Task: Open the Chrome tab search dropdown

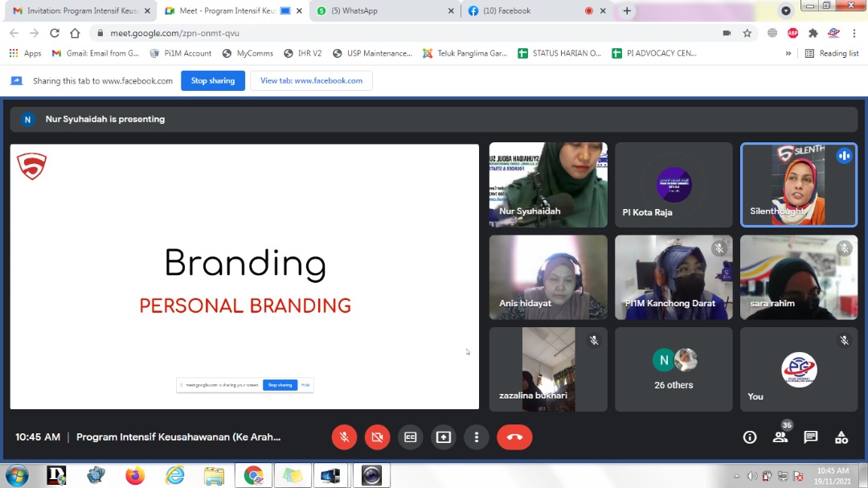Action: (x=786, y=10)
